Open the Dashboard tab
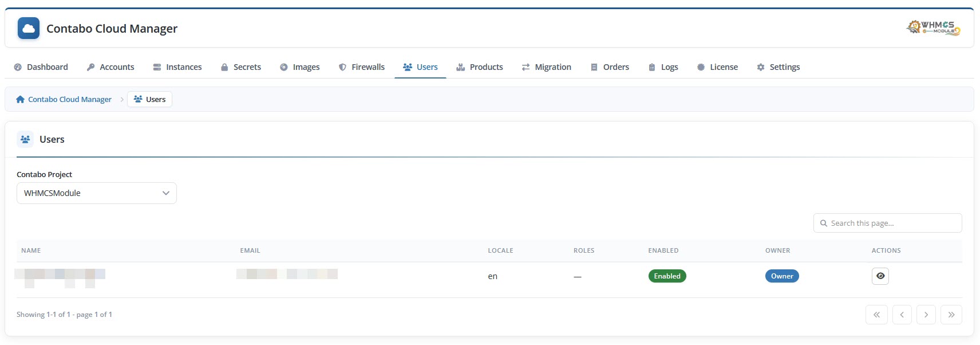This screenshot has height=345, width=980. (41, 67)
